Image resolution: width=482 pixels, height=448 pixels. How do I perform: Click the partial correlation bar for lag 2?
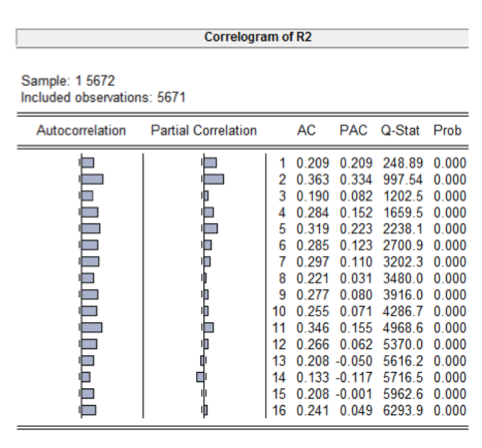[213, 179]
